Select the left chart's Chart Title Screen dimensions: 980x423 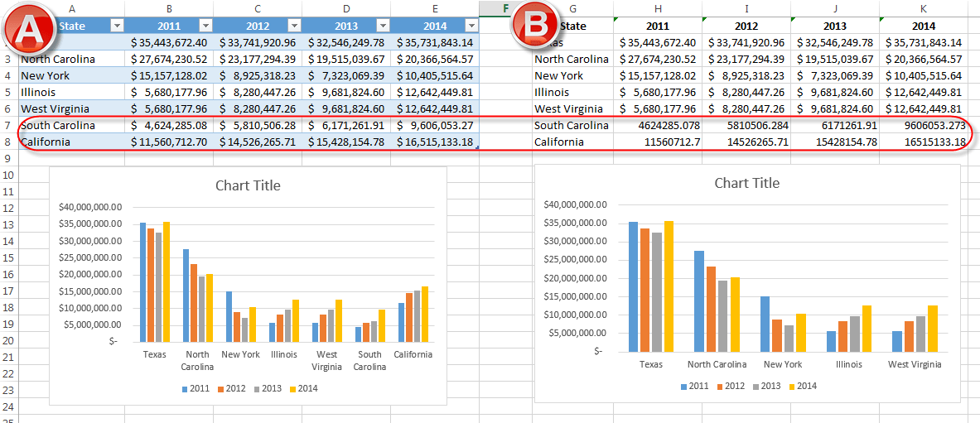pyautogui.click(x=249, y=185)
